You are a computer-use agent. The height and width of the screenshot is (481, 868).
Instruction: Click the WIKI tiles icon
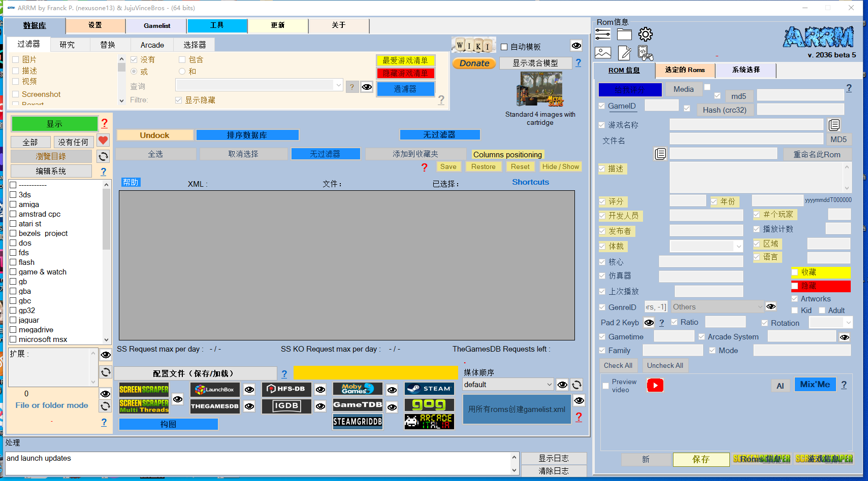[x=473, y=46]
